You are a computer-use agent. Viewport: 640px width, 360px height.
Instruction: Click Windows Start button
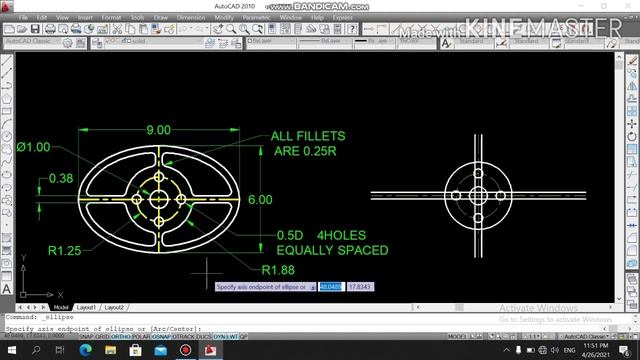(x=11, y=350)
